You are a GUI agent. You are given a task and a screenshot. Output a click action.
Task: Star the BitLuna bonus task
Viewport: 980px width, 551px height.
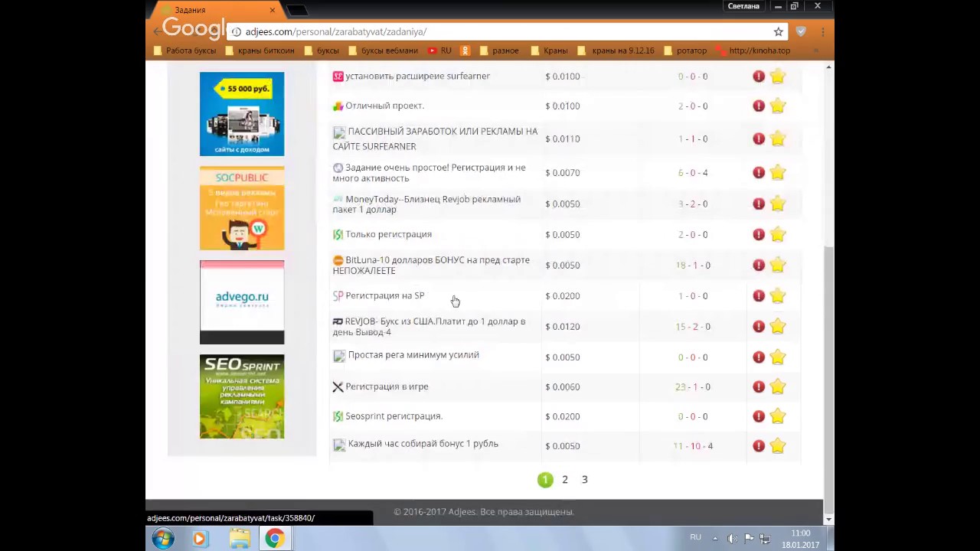(778, 265)
